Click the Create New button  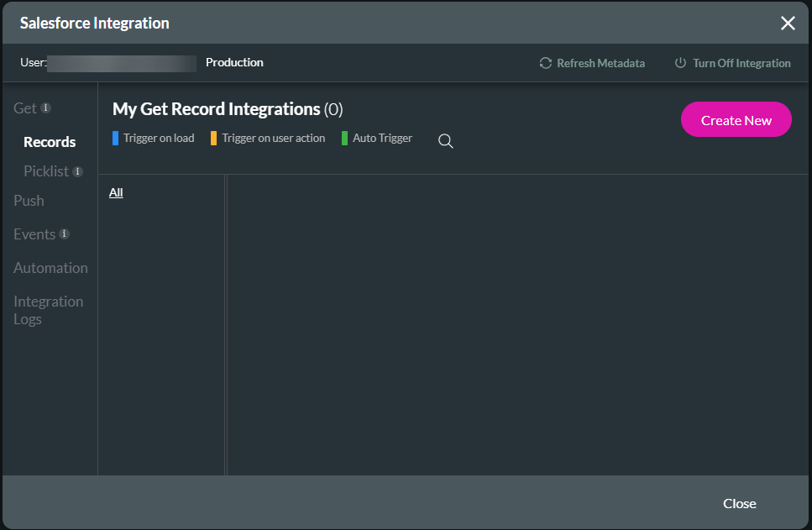click(736, 119)
